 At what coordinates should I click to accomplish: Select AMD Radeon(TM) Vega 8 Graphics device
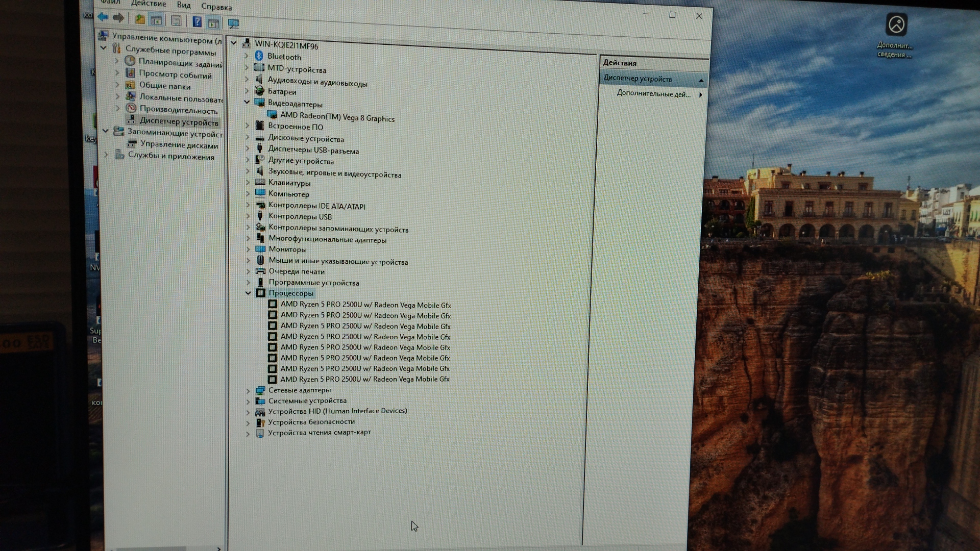tap(337, 117)
